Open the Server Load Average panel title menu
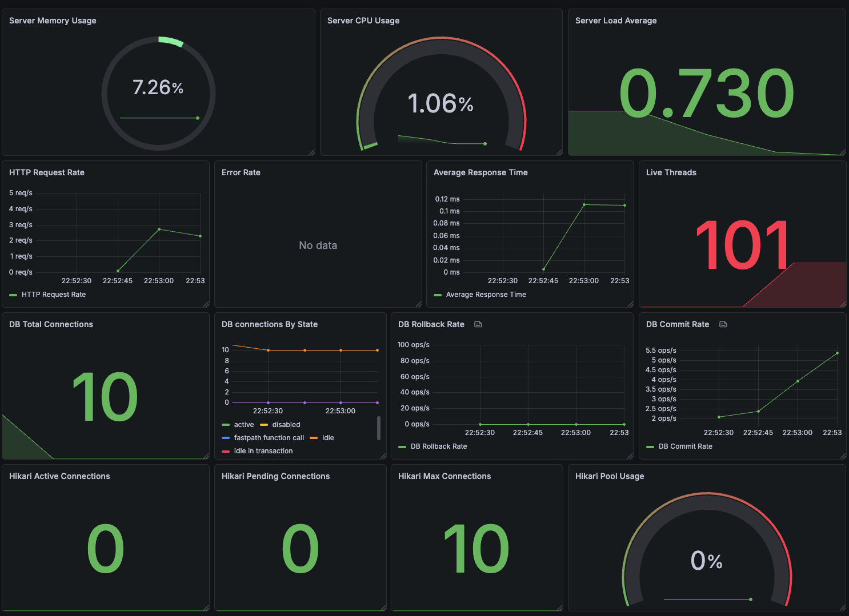 [616, 21]
